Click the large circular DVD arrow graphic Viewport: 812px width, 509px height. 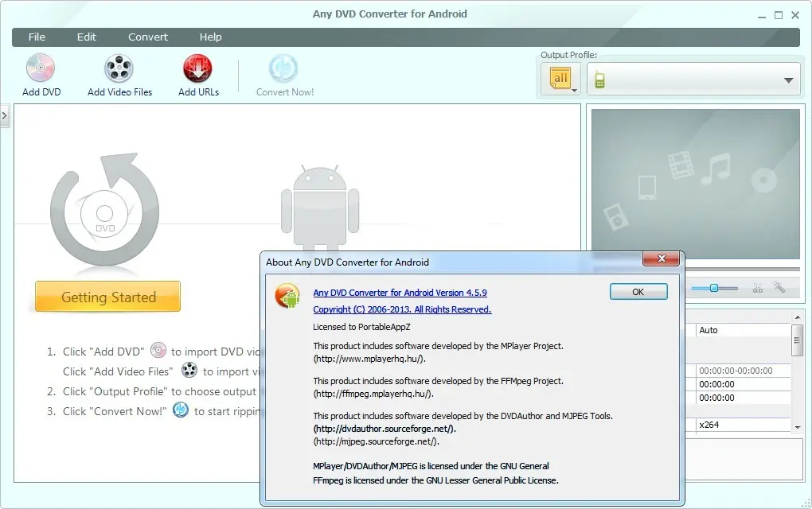(105, 209)
